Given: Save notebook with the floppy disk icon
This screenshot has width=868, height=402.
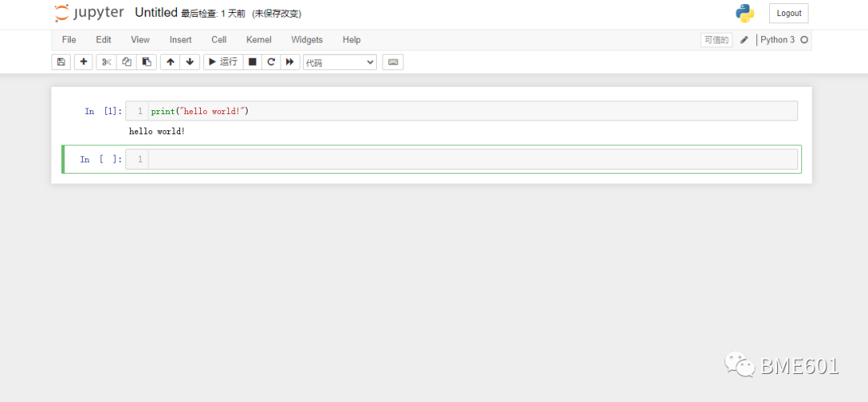Looking at the screenshot, I should (x=61, y=62).
